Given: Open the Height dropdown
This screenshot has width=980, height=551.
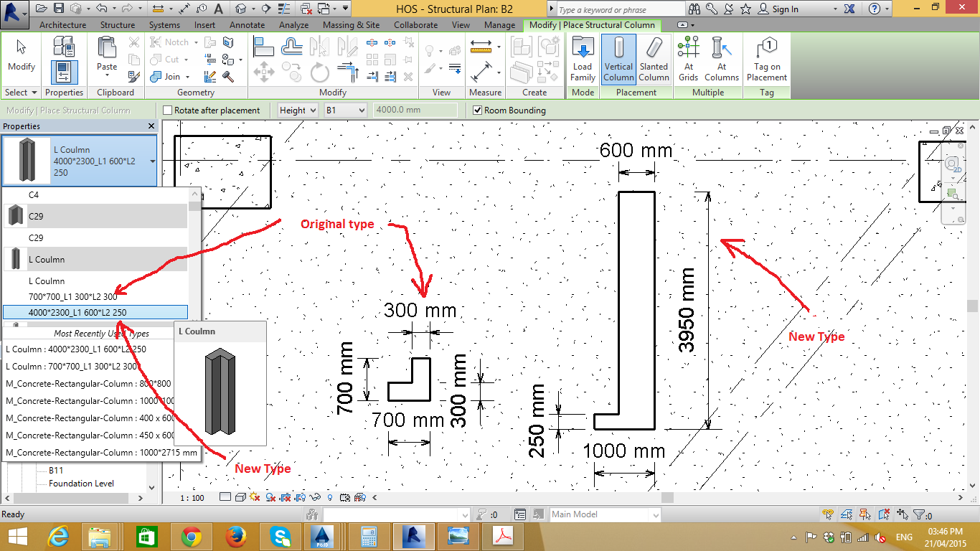Looking at the screenshot, I should (298, 110).
